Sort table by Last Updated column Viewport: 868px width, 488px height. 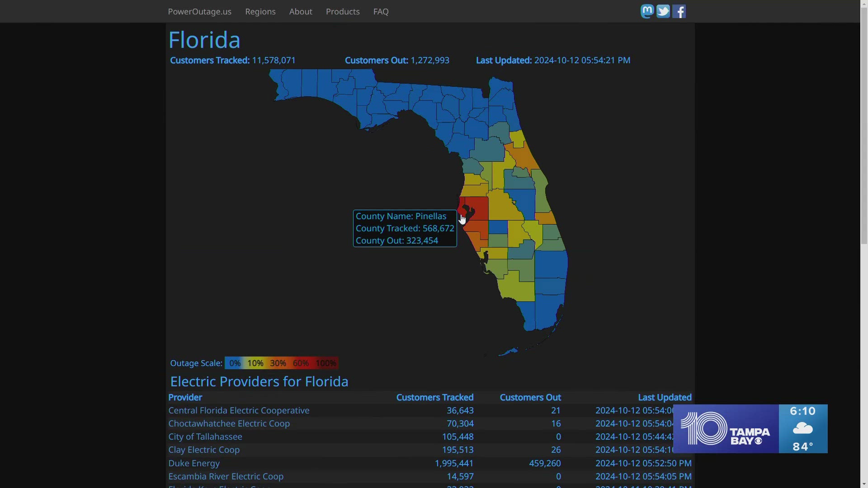665,397
